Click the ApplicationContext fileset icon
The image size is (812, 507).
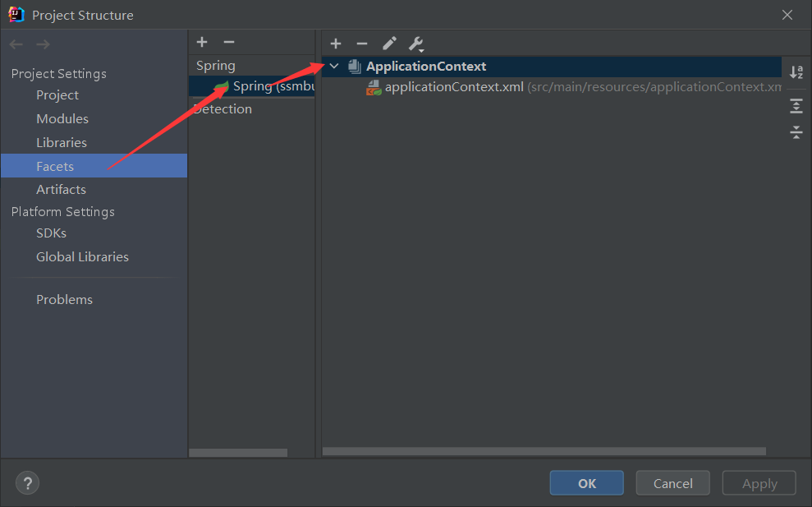[x=354, y=67]
